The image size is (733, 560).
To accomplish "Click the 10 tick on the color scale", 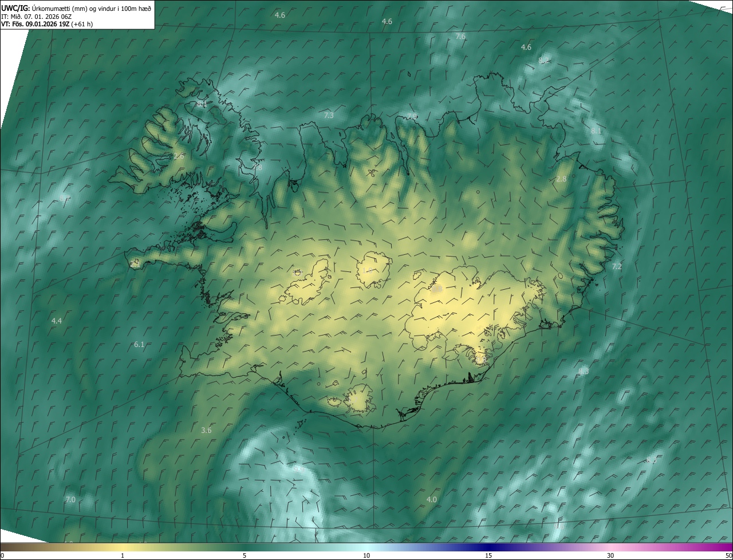I will (x=366, y=556).
